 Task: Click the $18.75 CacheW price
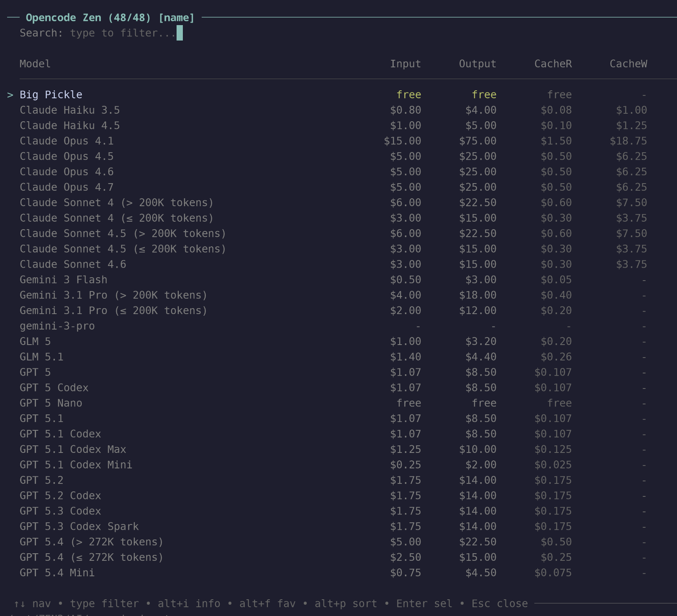pos(628,141)
